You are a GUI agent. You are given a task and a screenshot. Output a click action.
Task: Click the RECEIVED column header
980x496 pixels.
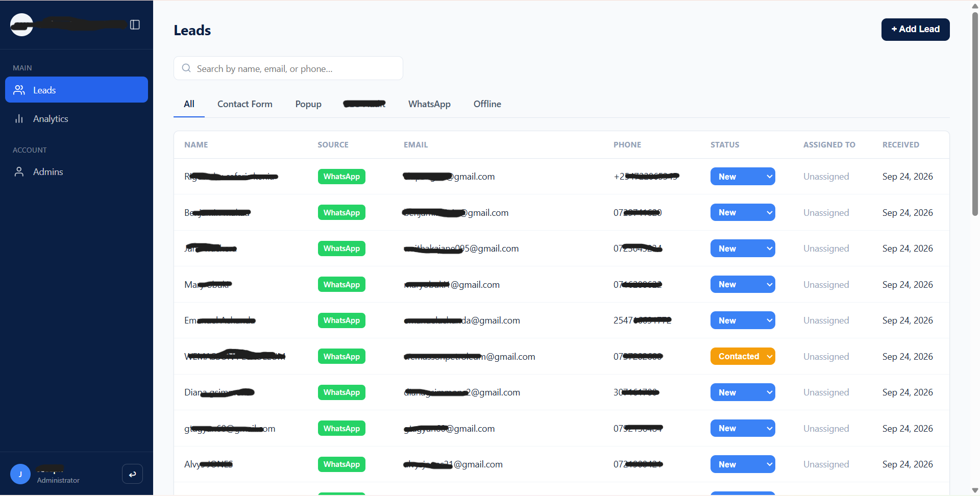pyautogui.click(x=901, y=145)
